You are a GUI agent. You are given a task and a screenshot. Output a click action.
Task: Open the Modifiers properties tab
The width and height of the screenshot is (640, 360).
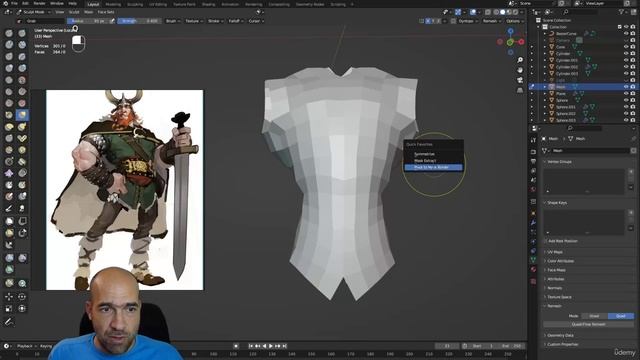click(533, 222)
